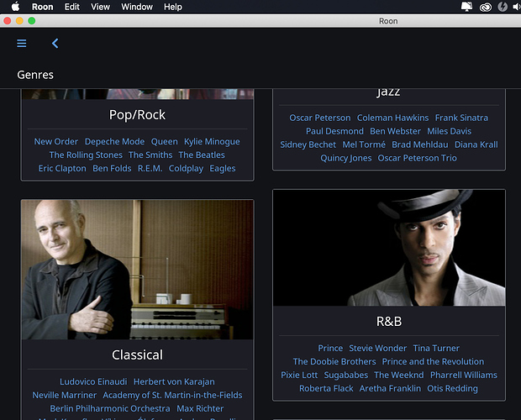Open artist Paul Desmond
Viewport: 521px width, 420px height.
pos(334,131)
